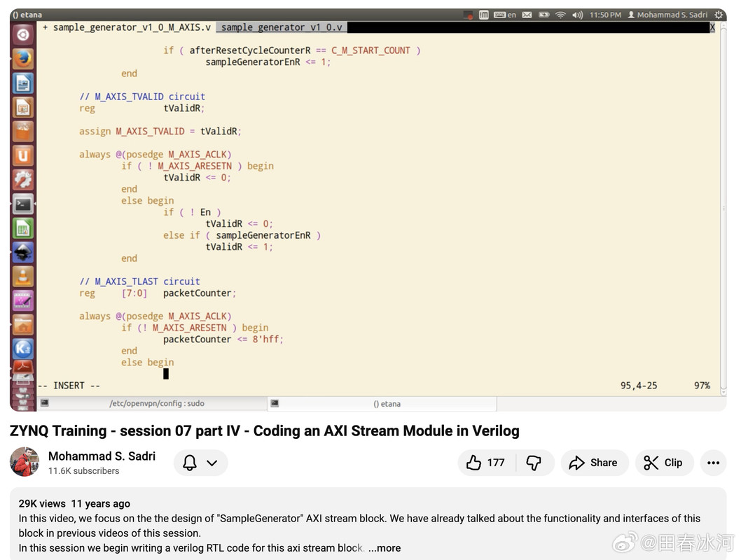
Task: Like the video with 177 likes
Action: point(486,463)
